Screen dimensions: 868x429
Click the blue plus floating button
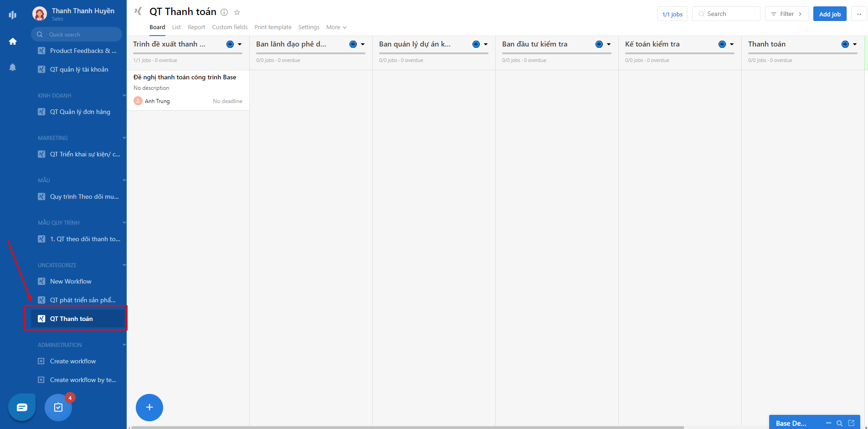(x=149, y=407)
